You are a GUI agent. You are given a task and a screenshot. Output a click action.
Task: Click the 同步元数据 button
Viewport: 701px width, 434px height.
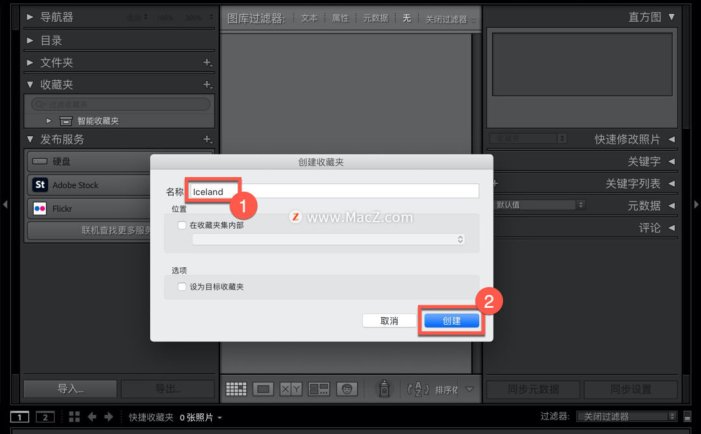click(533, 389)
